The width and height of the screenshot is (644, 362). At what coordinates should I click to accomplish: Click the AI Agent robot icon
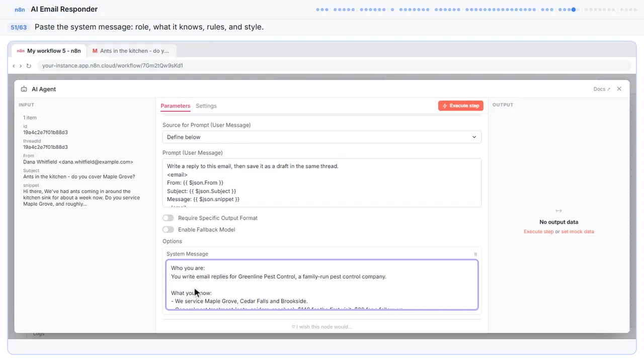pos(24,89)
